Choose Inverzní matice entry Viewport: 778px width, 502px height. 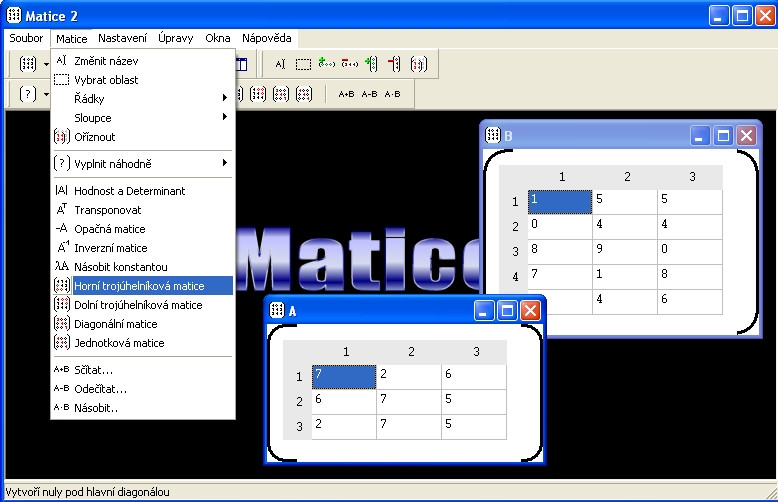coord(142,248)
